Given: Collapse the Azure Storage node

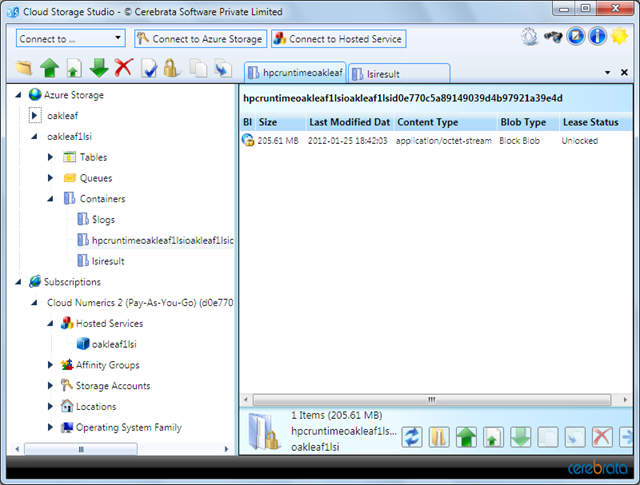Looking at the screenshot, I should [18, 95].
